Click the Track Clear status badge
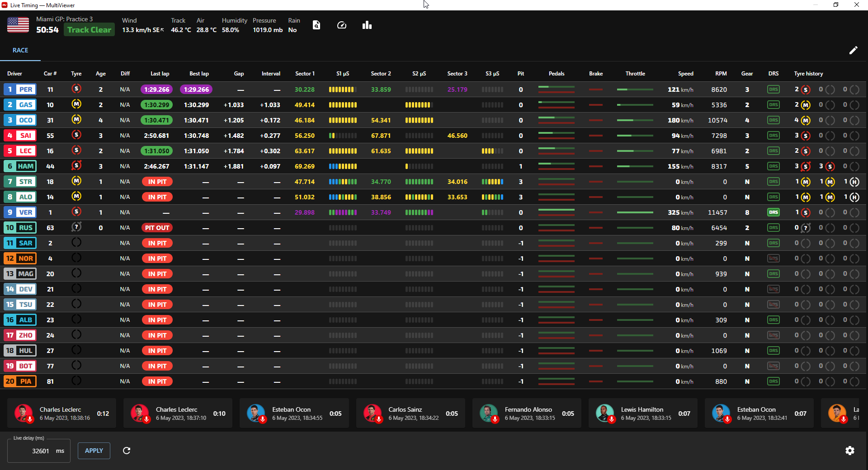This screenshot has width=868, height=470. [x=89, y=30]
